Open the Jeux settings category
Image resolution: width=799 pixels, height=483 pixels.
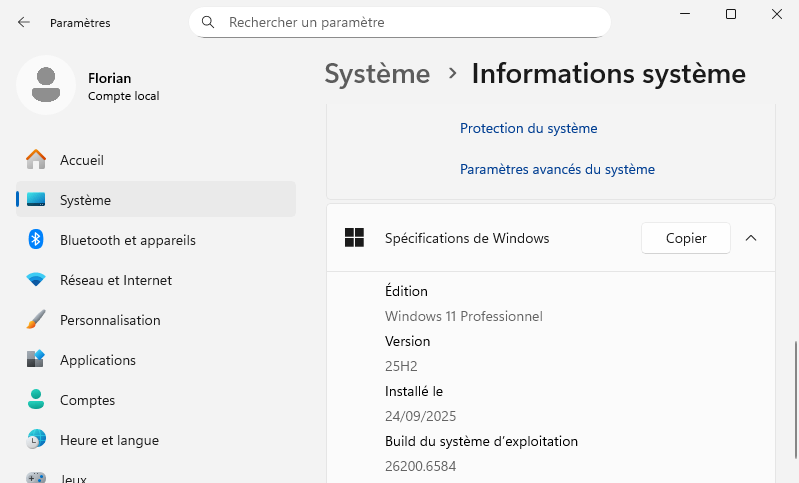(74, 478)
